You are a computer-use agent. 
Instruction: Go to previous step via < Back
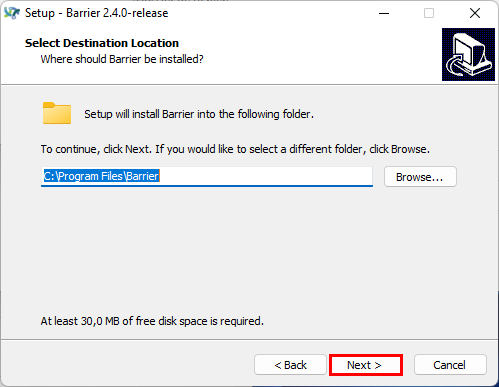pyautogui.click(x=290, y=365)
